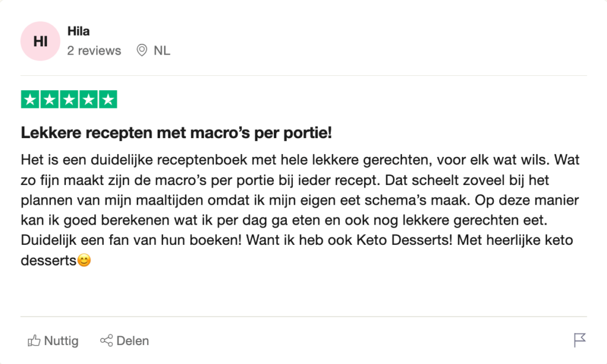Open the 2 reviews link
The width and height of the screenshot is (607, 364).
94,50
